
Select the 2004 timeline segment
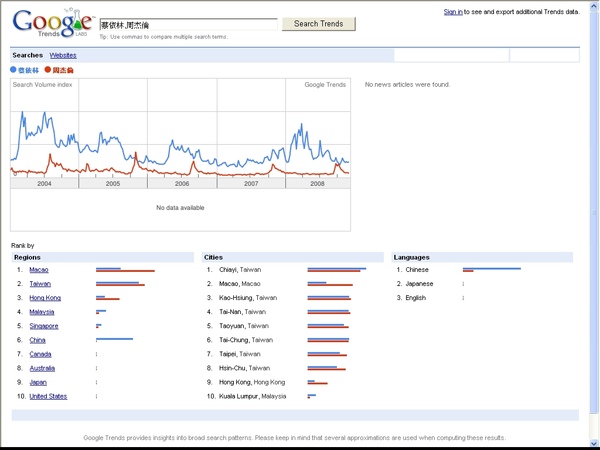(x=44, y=184)
